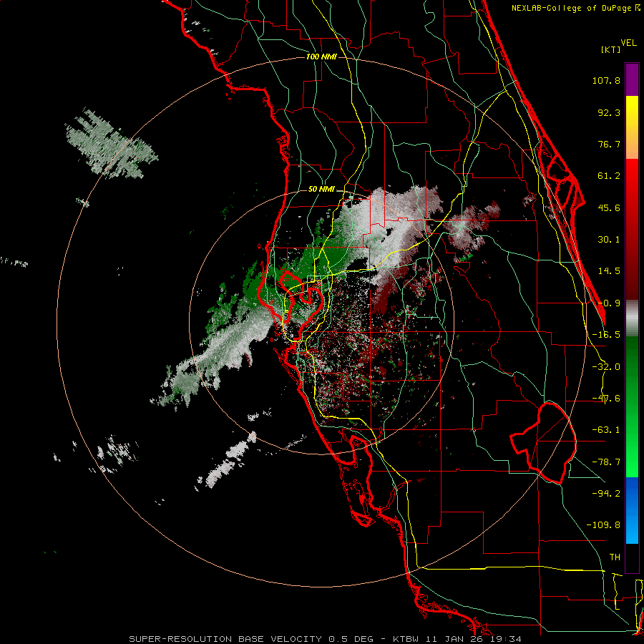Click the 107.8 velocity scale value
Image resolution: width=644 pixels, height=644 pixels.
click(606, 80)
